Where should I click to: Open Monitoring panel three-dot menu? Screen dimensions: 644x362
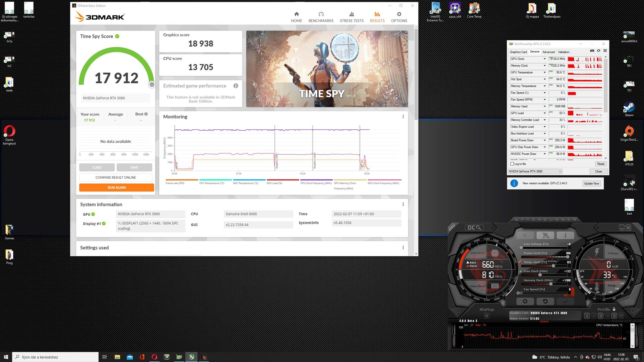403,117
